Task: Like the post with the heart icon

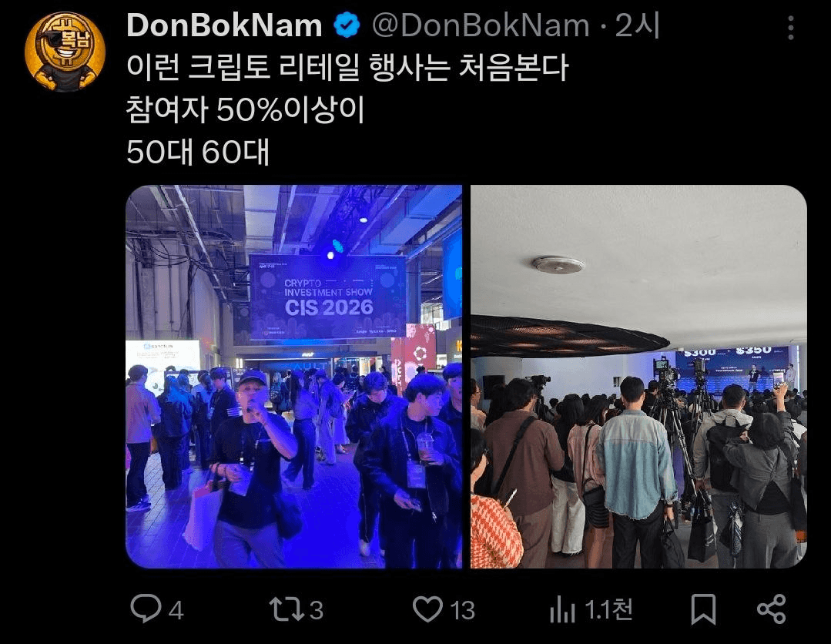Action: point(427,609)
